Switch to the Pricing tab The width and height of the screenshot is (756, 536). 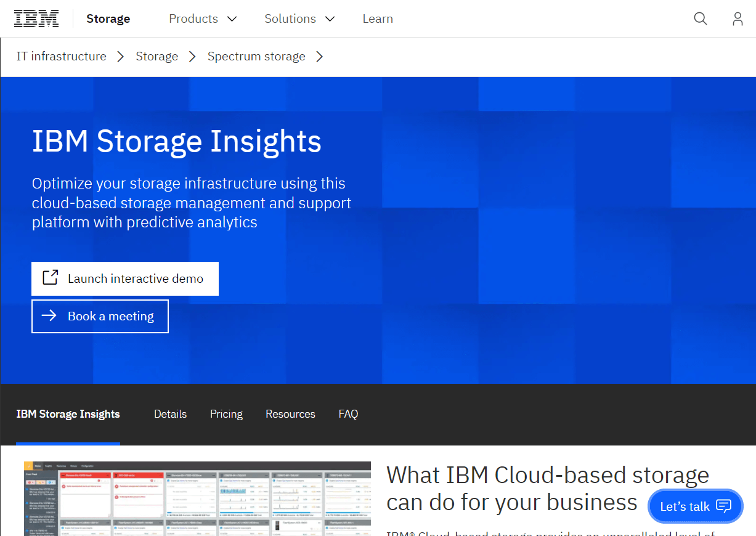click(226, 414)
